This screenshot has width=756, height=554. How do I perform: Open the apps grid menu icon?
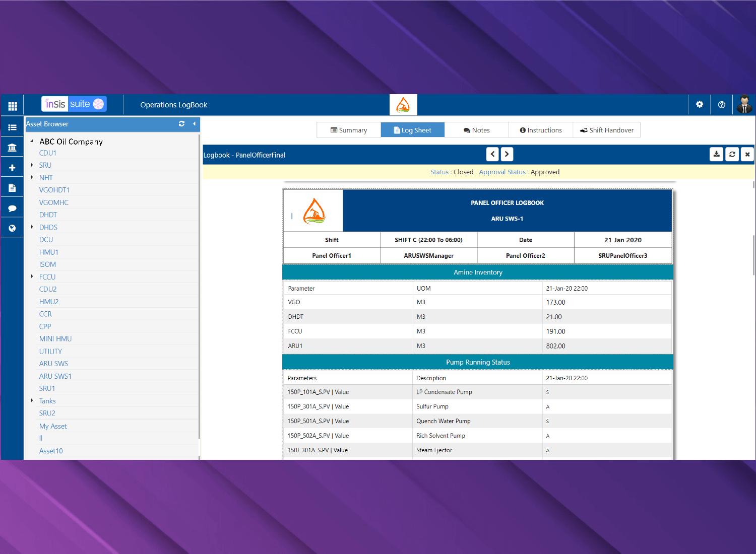click(13, 106)
